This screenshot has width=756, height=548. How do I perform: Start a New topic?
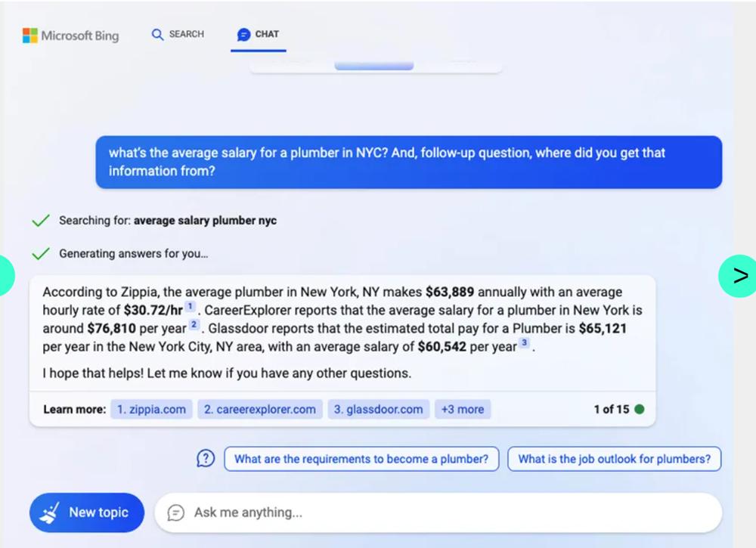pos(87,512)
